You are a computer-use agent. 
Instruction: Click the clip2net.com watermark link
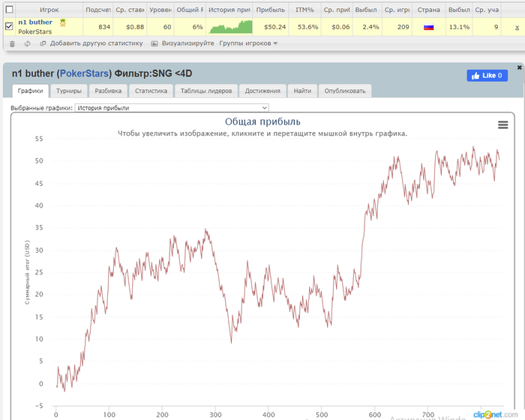click(x=496, y=415)
